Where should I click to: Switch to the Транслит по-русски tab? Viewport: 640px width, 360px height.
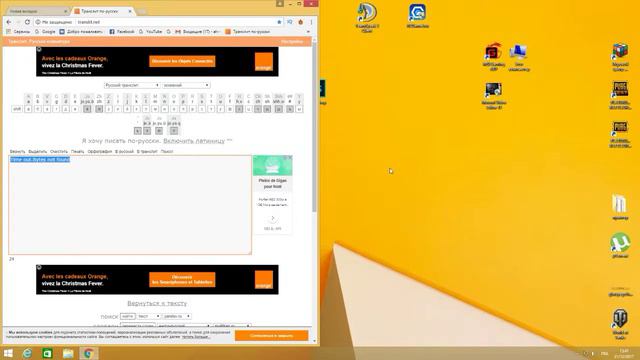point(103,11)
